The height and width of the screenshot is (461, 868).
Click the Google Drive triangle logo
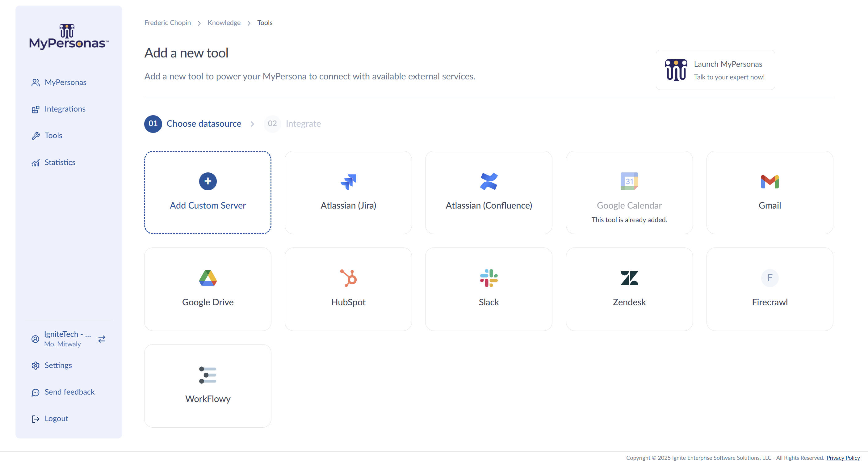coord(208,278)
